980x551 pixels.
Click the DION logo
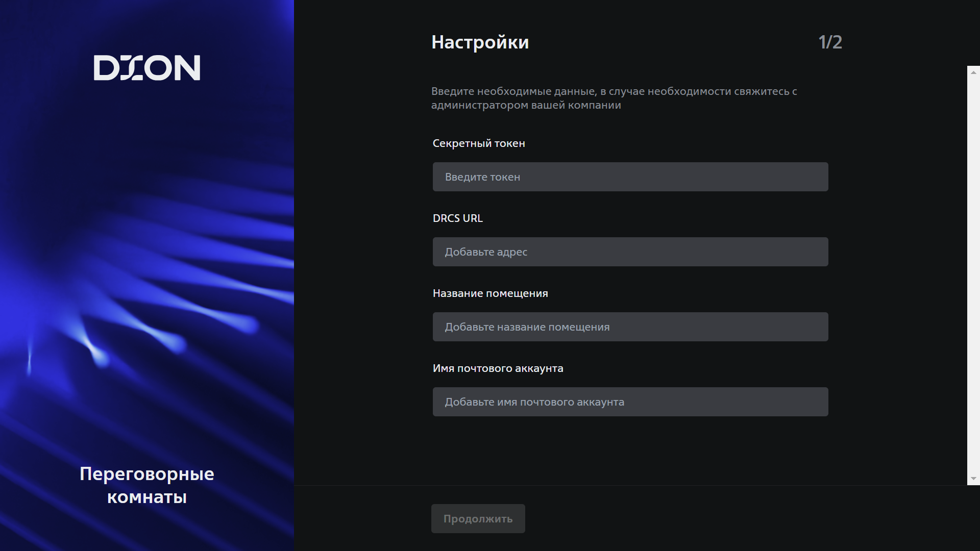tap(147, 68)
